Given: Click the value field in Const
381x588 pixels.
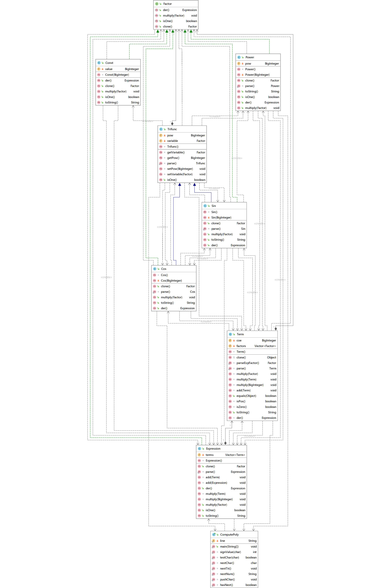Looking at the screenshot, I should coord(109,69).
